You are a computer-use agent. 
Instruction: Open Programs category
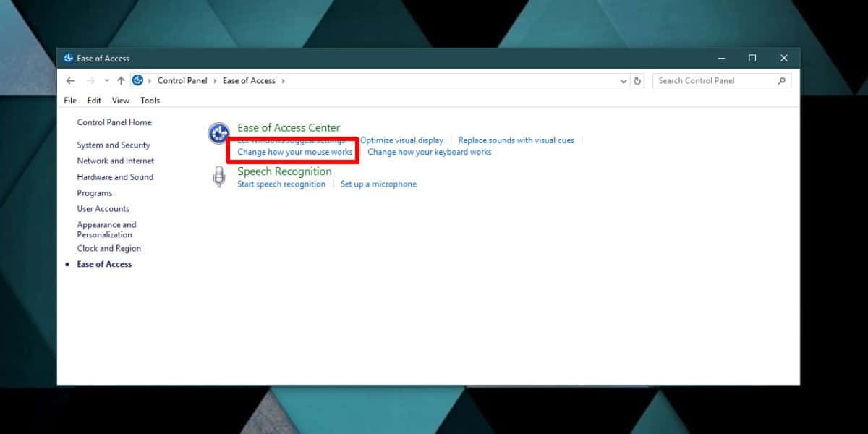(95, 193)
